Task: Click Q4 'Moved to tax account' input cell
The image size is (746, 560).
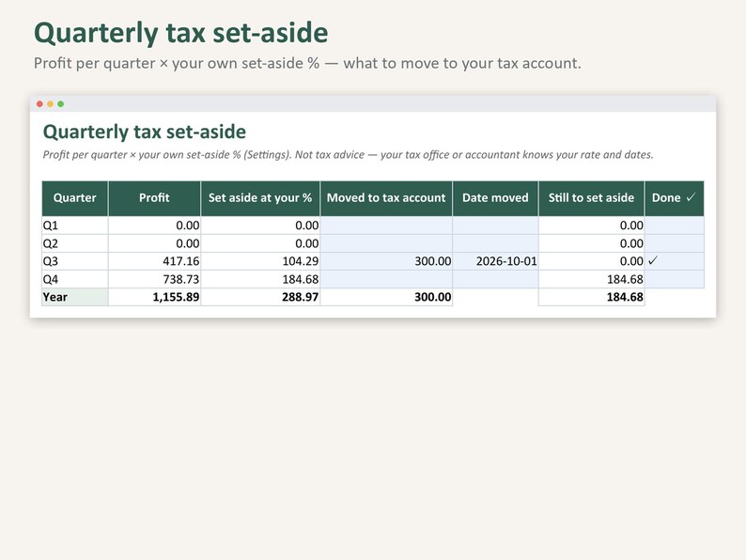Action: (386, 279)
